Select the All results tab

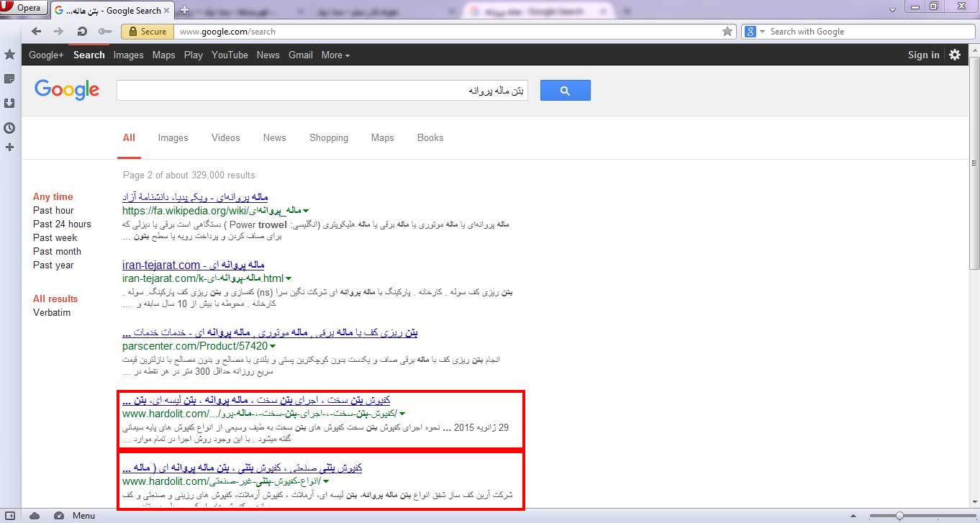tap(129, 137)
